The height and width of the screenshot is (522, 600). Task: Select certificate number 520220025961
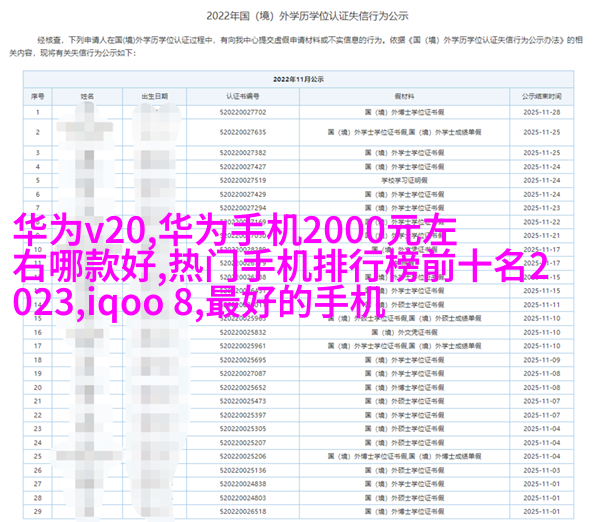[x=243, y=346]
